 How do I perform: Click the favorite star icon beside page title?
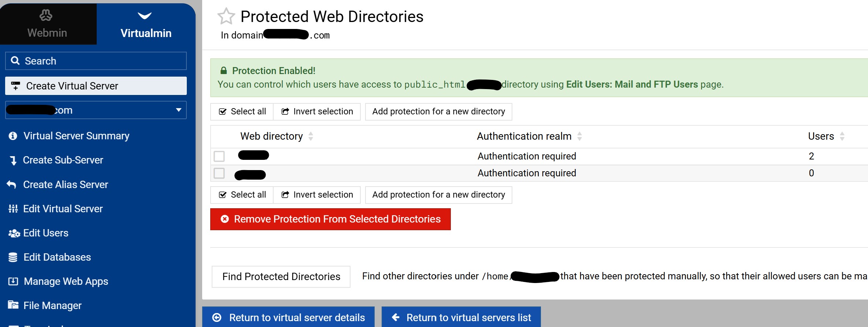pos(226,16)
